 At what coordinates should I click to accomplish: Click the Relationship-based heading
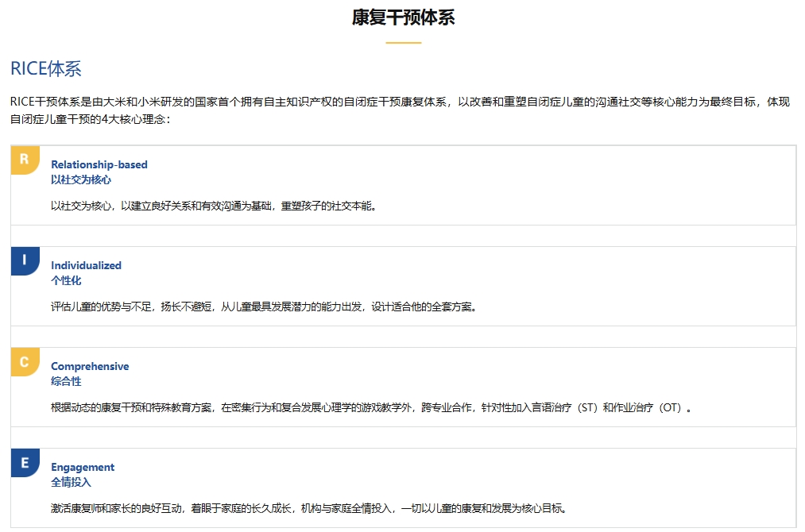(99, 164)
